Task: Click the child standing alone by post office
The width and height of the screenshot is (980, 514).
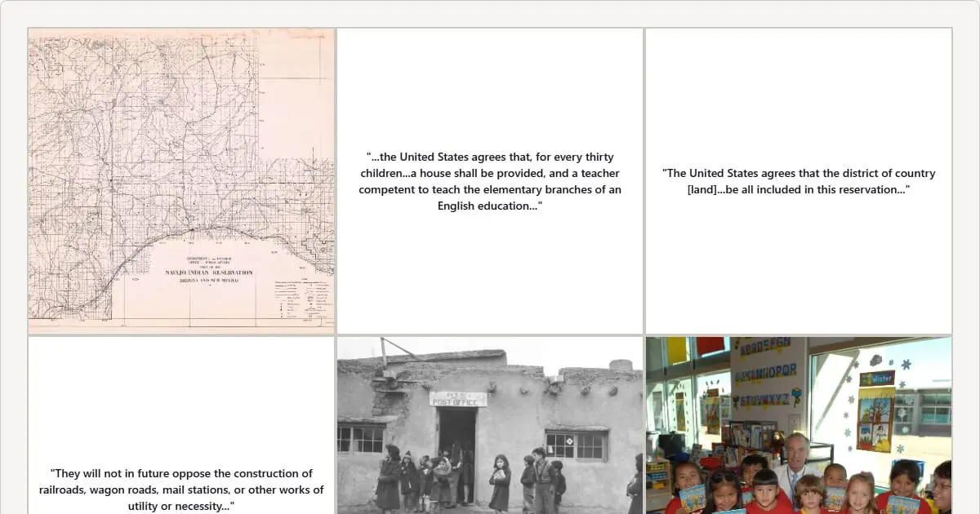Action: pyautogui.click(x=499, y=481)
